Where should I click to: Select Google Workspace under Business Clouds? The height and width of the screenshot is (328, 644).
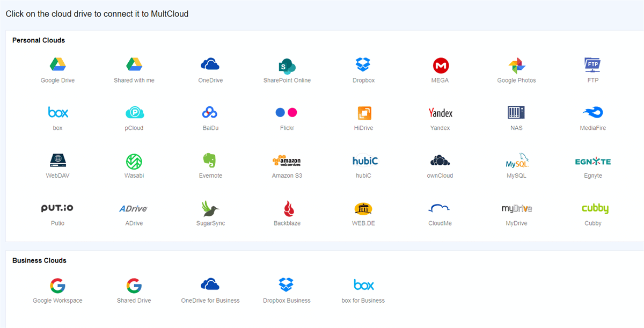pyautogui.click(x=57, y=286)
